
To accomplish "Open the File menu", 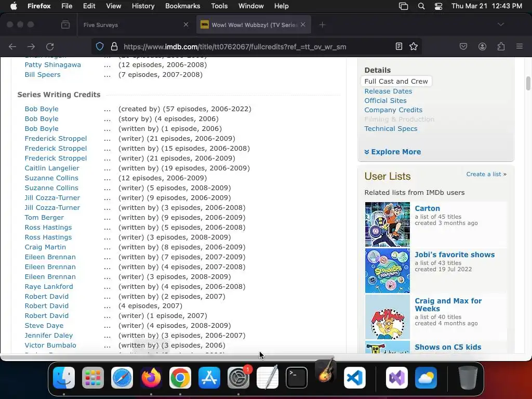I will 67,6.
